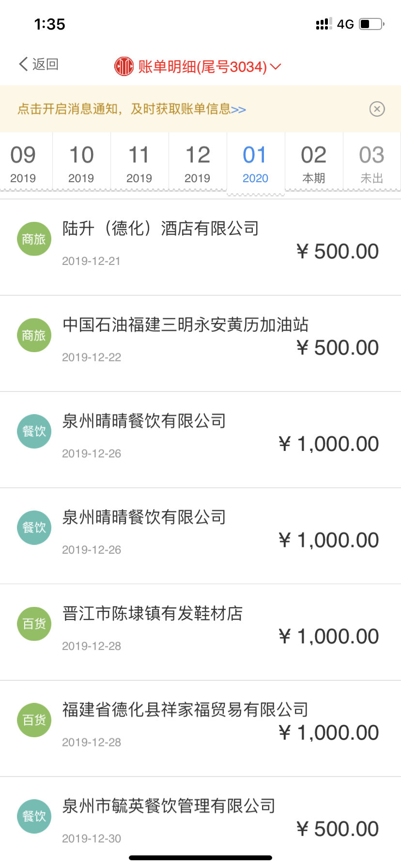Click the 商旅 icon beside 中国石油 gas station
The image size is (401, 868).
[34, 335]
